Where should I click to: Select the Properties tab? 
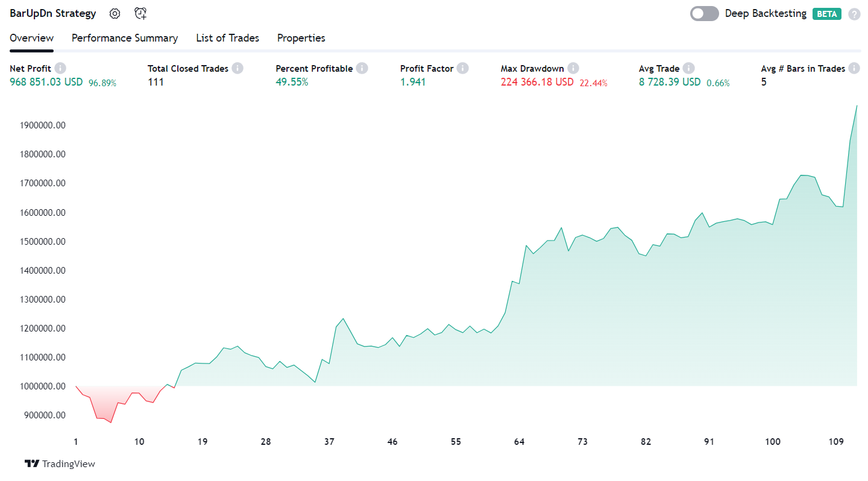301,38
